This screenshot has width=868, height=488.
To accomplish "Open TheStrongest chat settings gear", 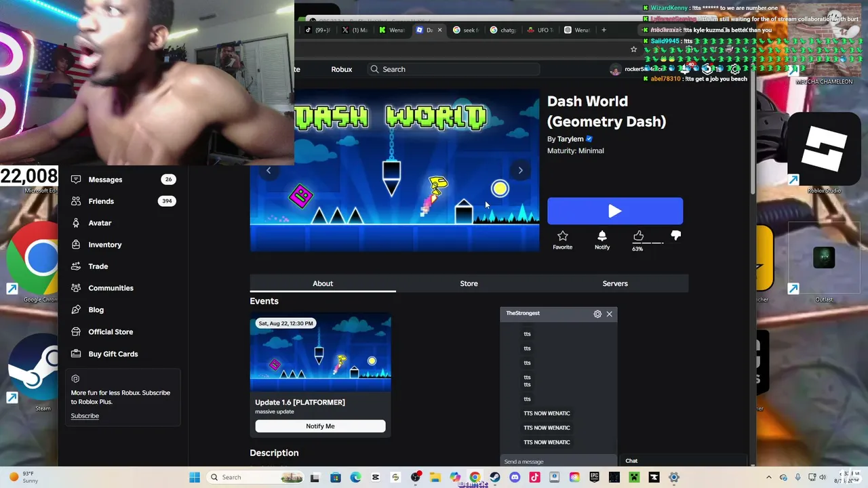I will click(597, 314).
